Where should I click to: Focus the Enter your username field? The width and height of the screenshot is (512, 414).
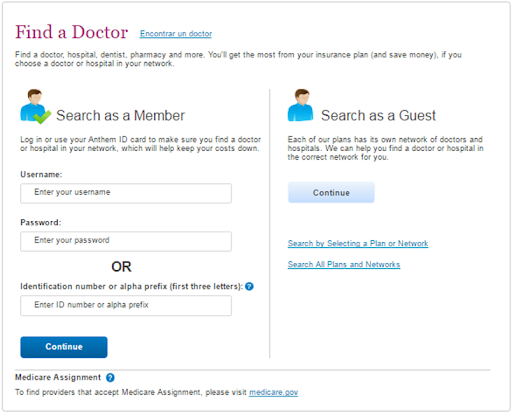126,193
